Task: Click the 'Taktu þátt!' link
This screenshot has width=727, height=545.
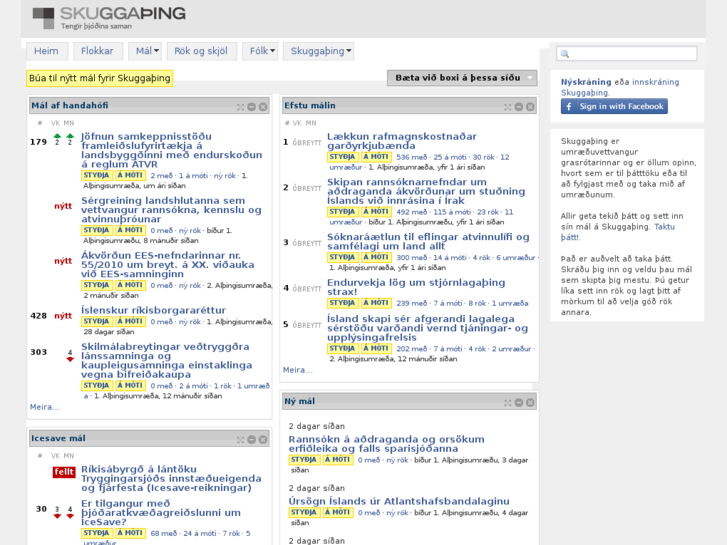Action: pos(618,232)
